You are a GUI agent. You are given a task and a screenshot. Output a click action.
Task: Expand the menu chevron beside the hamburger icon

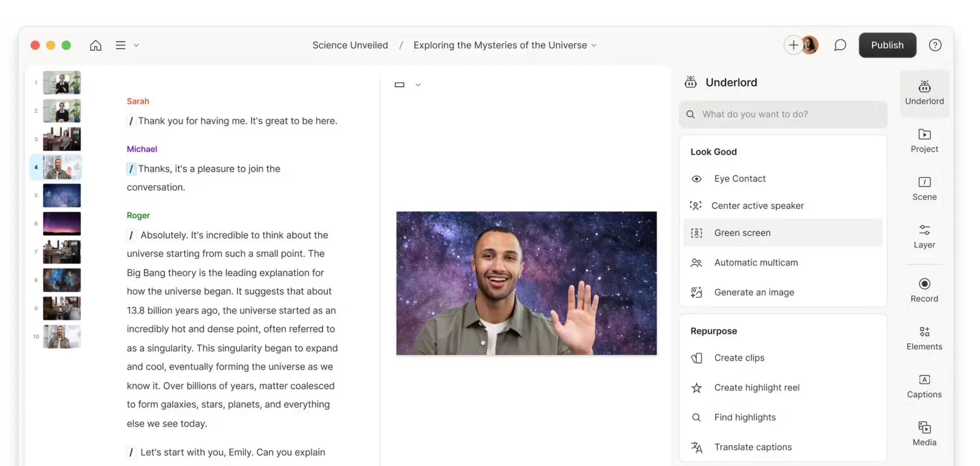[136, 45]
